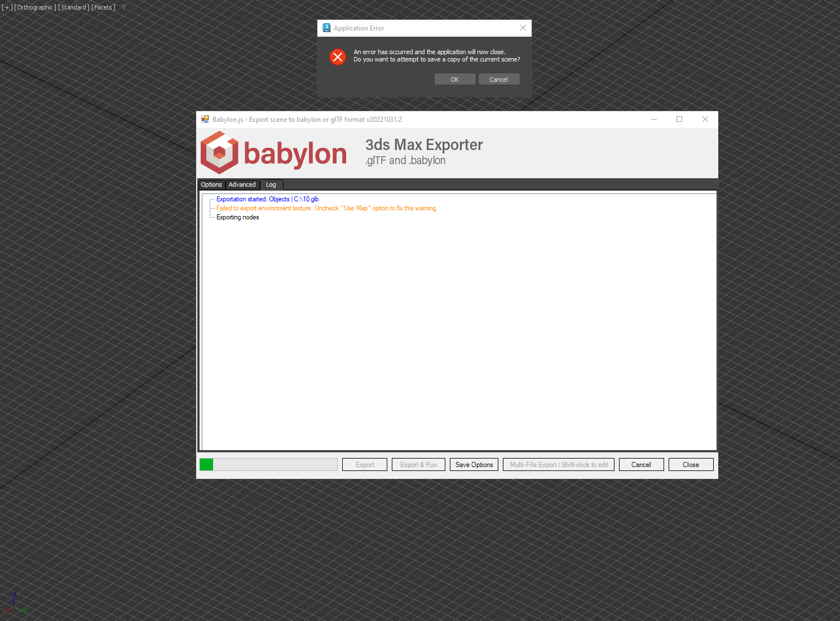Click the "3ds Max Exporter" heading text
This screenshot has height=621, width=840.
pyautogui.click(x=424, y=145)
